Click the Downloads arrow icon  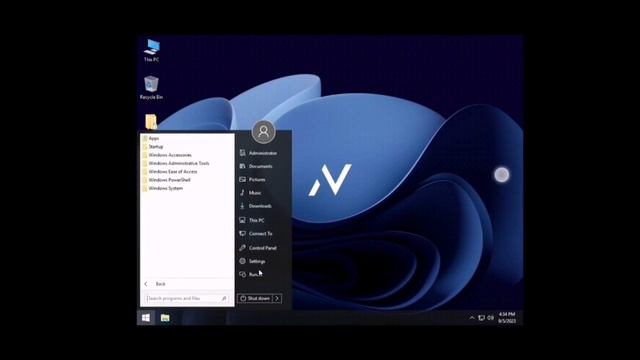(242, 206)
